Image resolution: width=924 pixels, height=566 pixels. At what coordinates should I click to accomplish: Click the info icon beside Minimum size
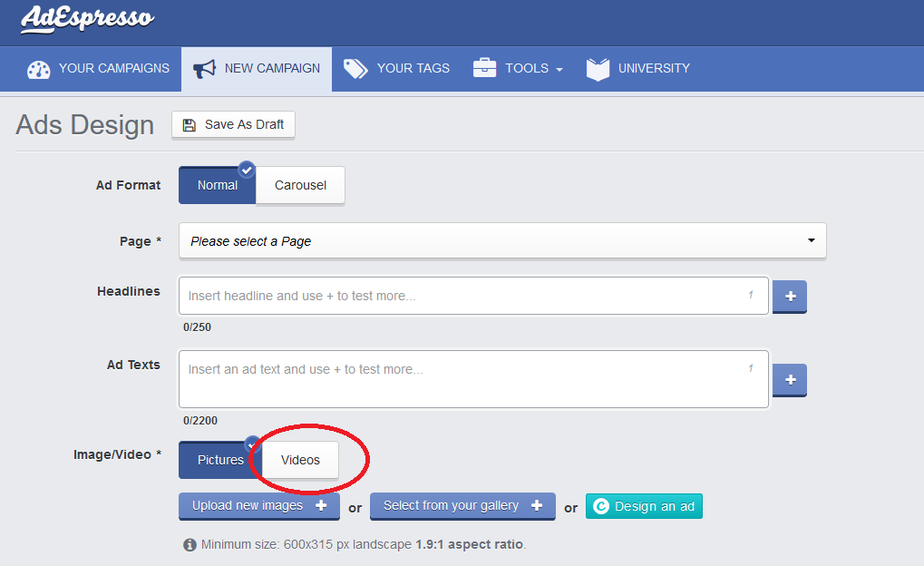(x=190, y=545)
